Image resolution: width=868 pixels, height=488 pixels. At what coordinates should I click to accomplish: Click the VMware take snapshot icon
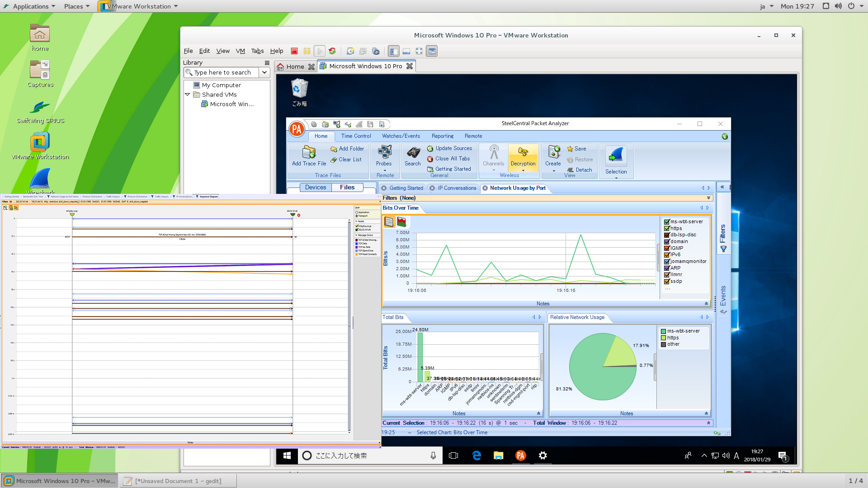coord(350,51)
